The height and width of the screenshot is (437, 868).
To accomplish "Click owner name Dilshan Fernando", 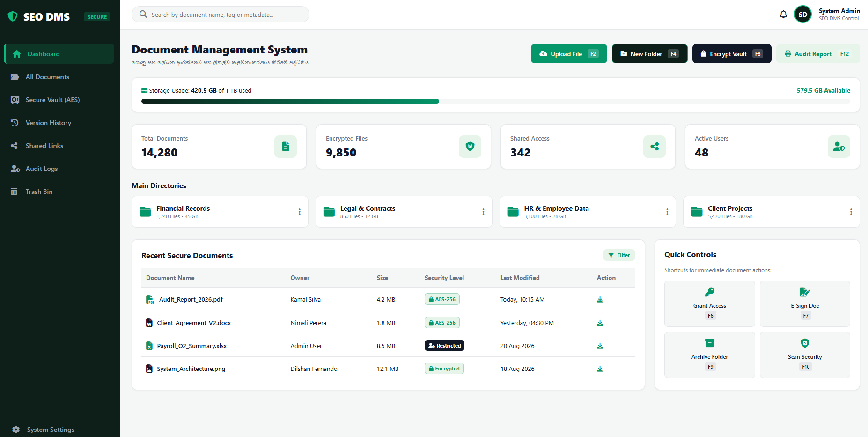I will pos(314,369).
